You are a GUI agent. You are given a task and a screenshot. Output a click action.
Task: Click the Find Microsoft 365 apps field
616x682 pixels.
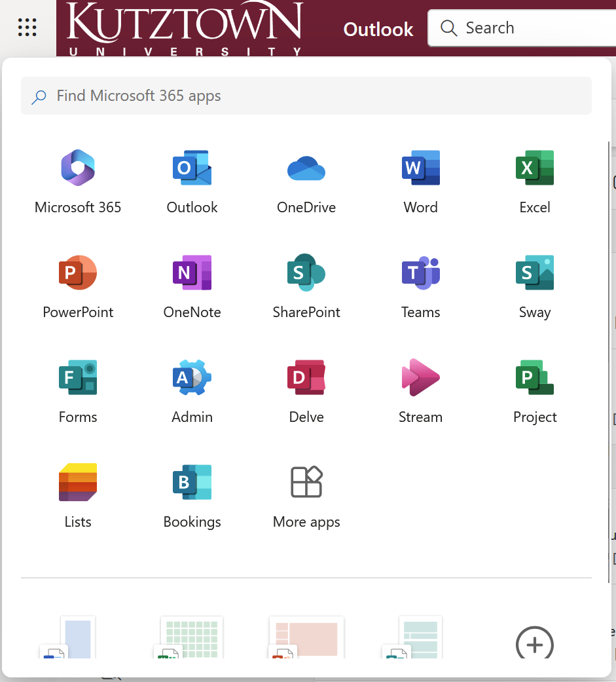(306, 96)
